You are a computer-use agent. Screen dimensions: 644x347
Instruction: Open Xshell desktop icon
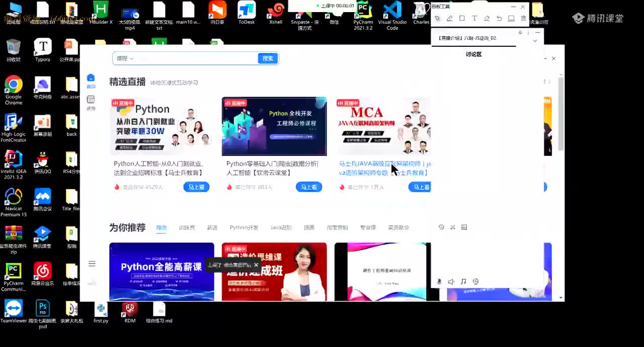tap(276, 13)
